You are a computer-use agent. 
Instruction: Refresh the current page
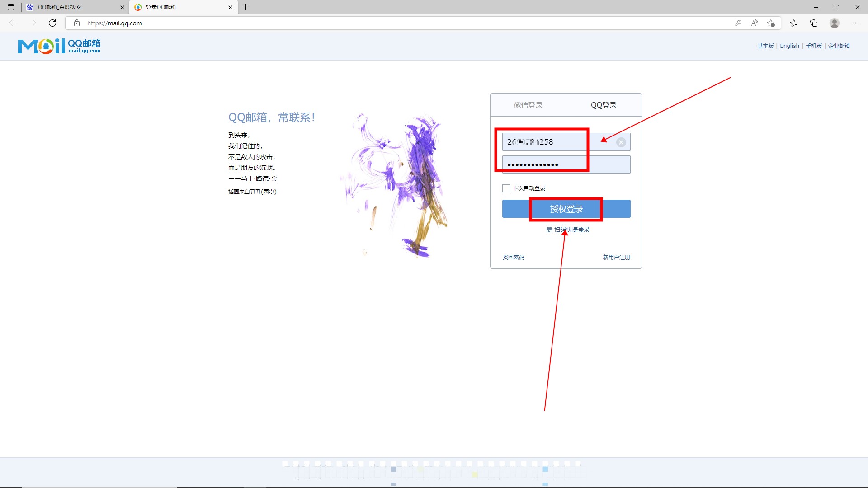coord(52,23)
